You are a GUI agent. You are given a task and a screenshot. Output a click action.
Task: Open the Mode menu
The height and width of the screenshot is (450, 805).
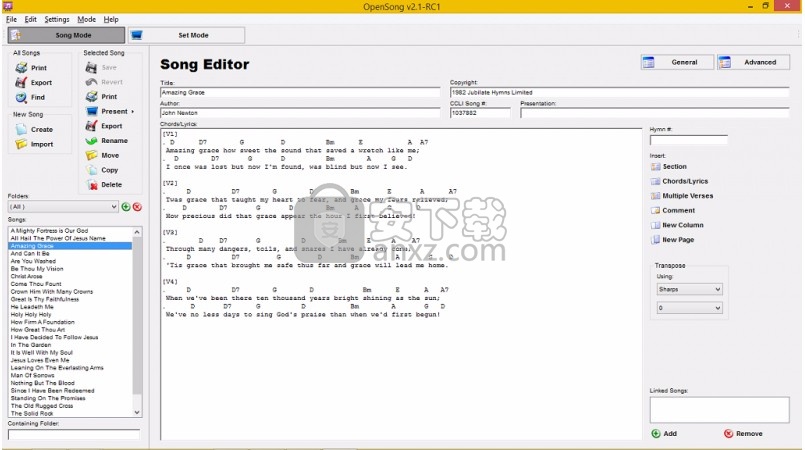click(x=86, y=19)
